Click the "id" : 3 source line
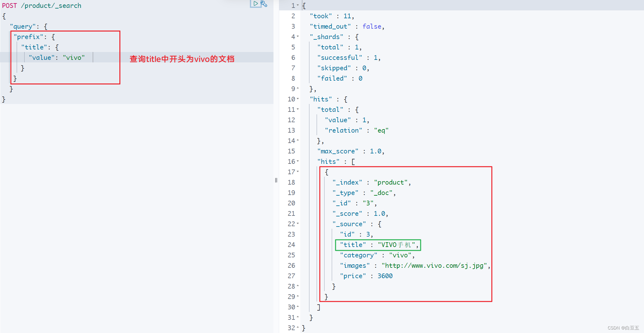This screenshot has height=333, width=644. [x=357, y=234]
